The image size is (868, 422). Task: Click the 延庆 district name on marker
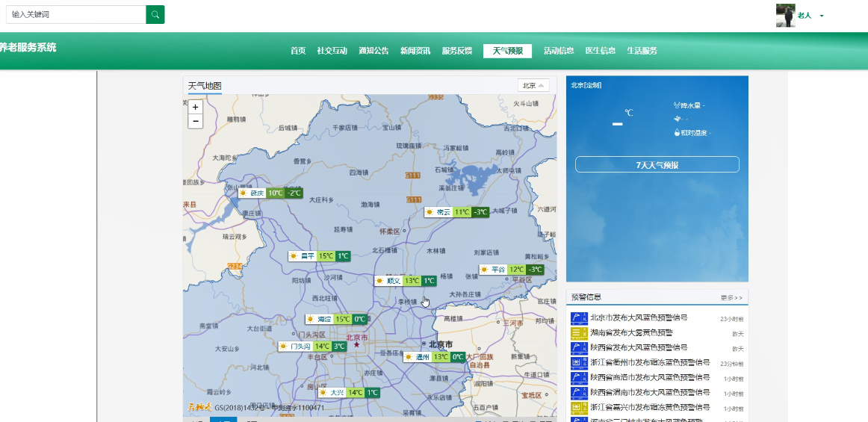pyautogui.click(x=257, y=193)
